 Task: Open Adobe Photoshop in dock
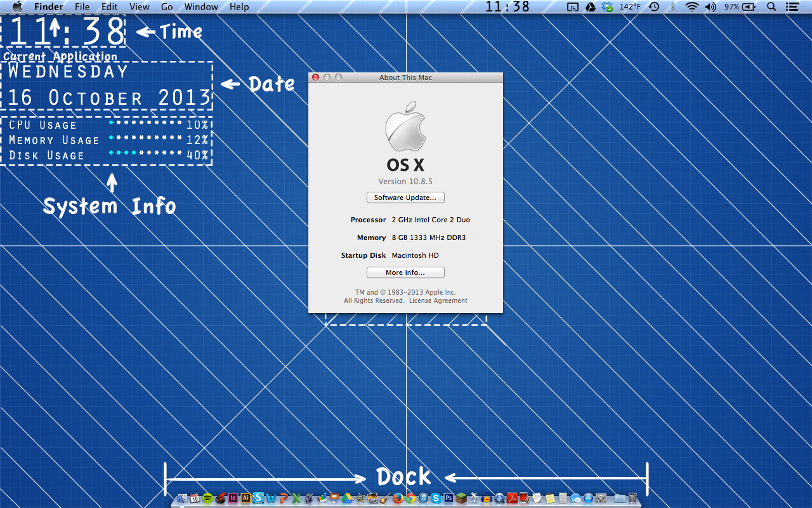click(x=449, y=498)
